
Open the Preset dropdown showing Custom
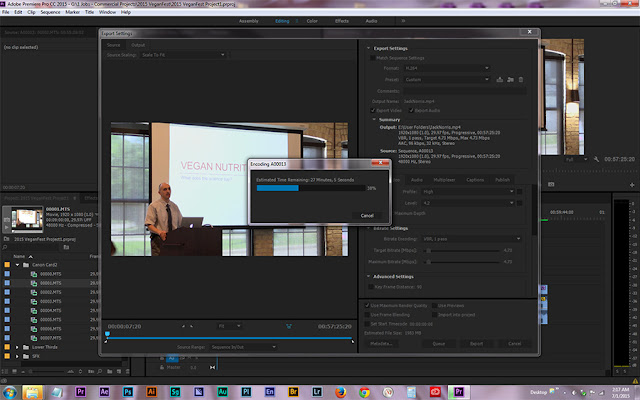(447, 80)
